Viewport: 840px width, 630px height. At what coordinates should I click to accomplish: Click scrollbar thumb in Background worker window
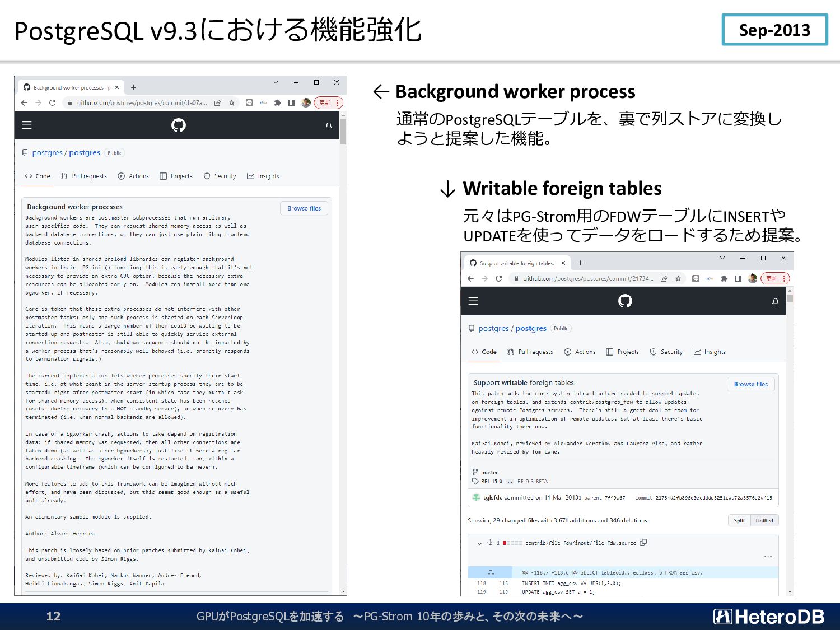coord(343,132)
